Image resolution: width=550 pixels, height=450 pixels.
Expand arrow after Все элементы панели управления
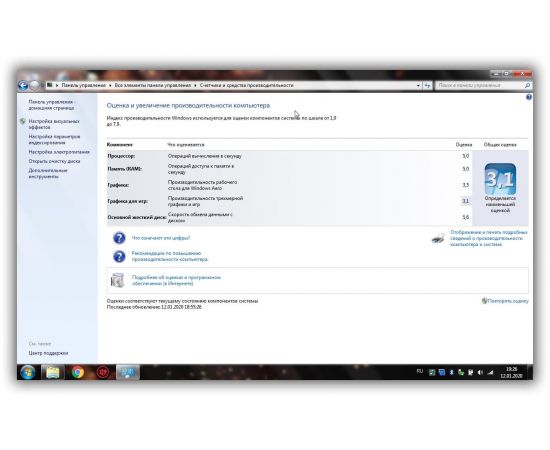click(x=195, y=85)
